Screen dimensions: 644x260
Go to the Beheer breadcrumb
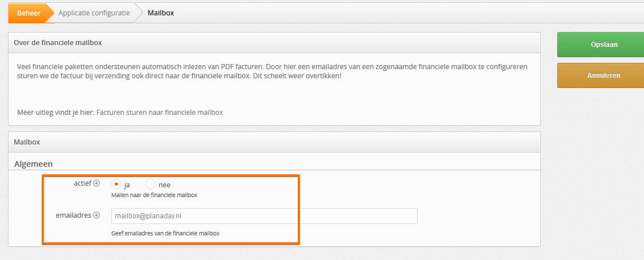pyautogui.click(x=29, y=13)
